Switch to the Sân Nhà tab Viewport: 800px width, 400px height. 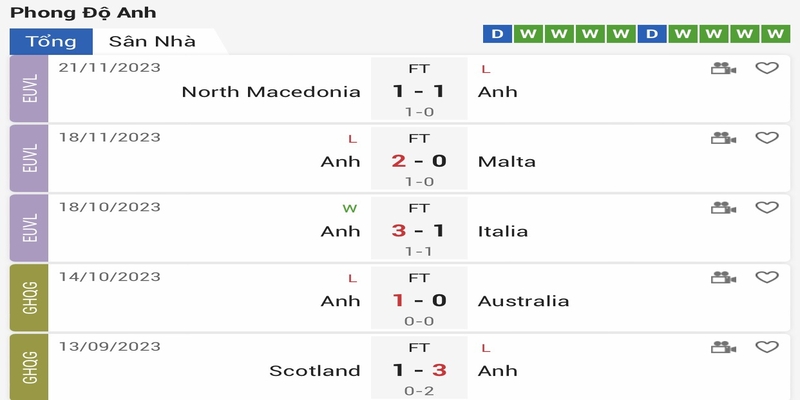click(153, 41)
